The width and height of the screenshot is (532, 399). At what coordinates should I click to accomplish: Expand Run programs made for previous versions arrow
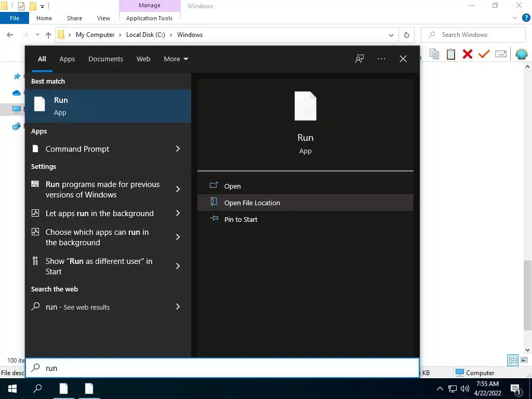(178, 189)
